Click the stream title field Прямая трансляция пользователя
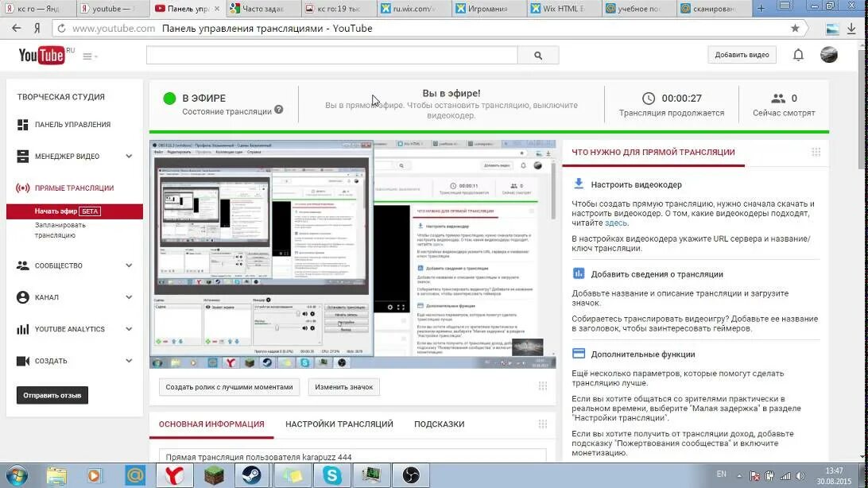The width and height of the screenshot is (868, 488). 353,456
